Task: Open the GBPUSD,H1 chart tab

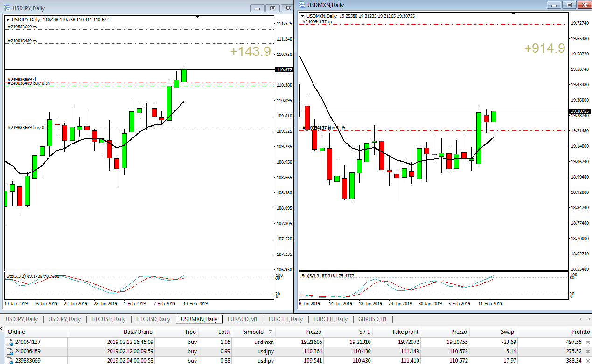Action: pyautogui.click(x=372, y=319)
